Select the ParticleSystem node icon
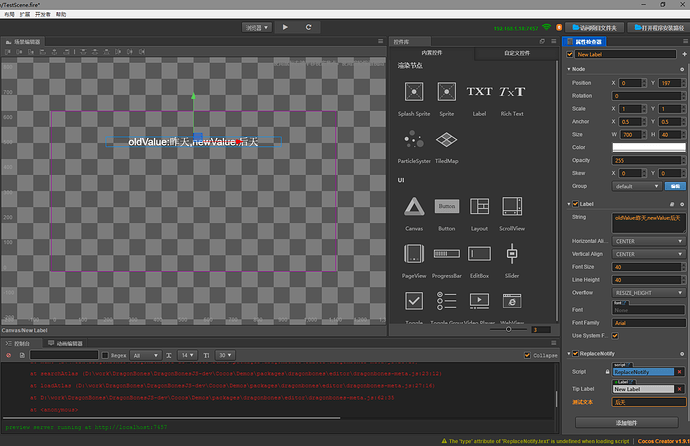 coord(414,139)
